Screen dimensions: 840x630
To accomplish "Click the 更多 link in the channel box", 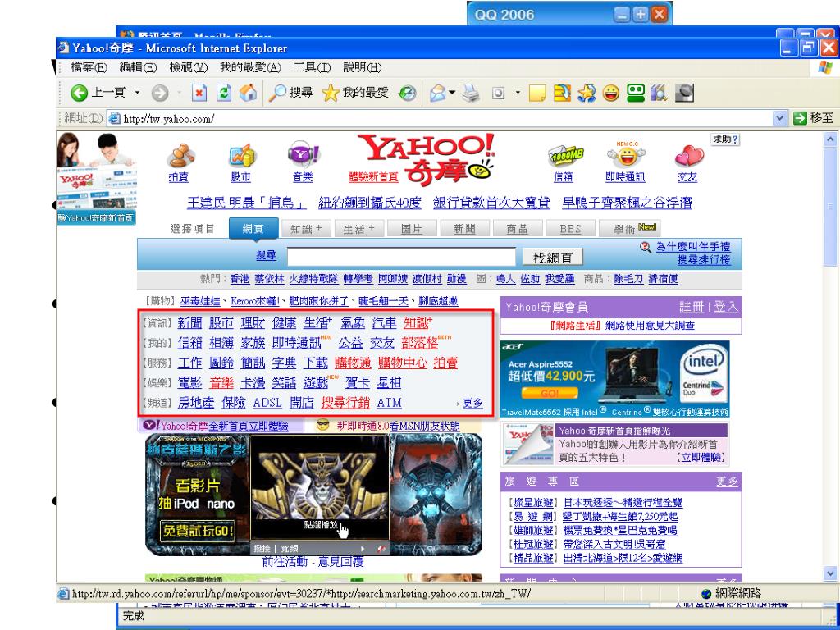I will tap(472, 404).
